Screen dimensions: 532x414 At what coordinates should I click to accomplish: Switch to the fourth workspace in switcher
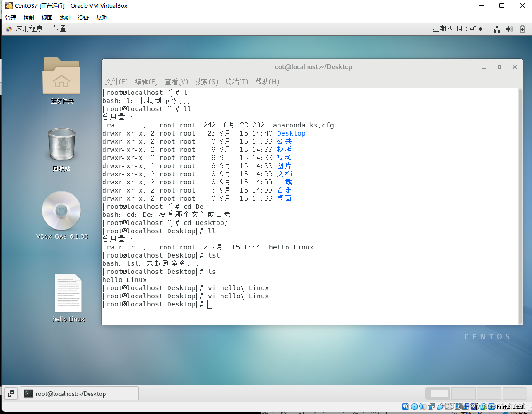coord(515,394)
